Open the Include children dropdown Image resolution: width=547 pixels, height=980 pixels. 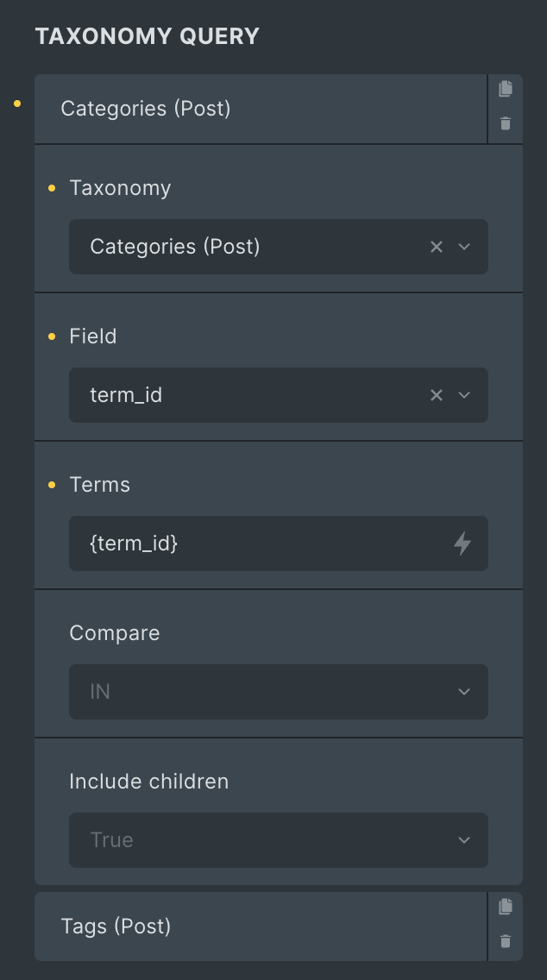pyautogui.click(x=278, y=840)
